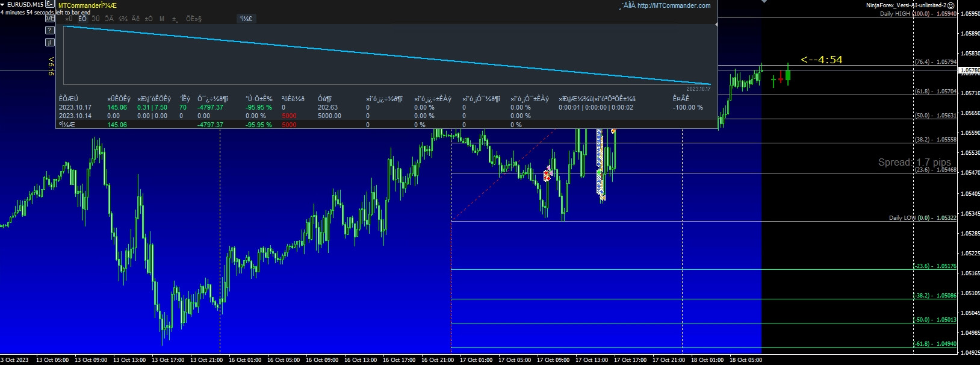Click the pound-sign icon beside MTCommander title

tap(51, 5)
